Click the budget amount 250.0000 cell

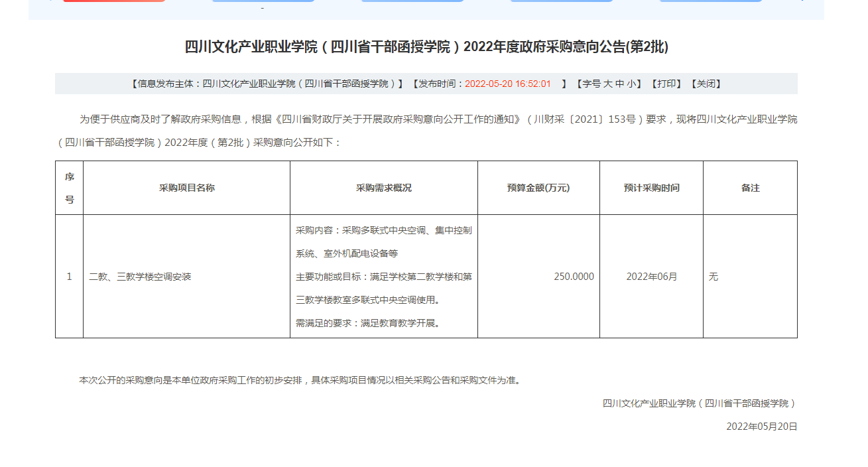point(574,277)
